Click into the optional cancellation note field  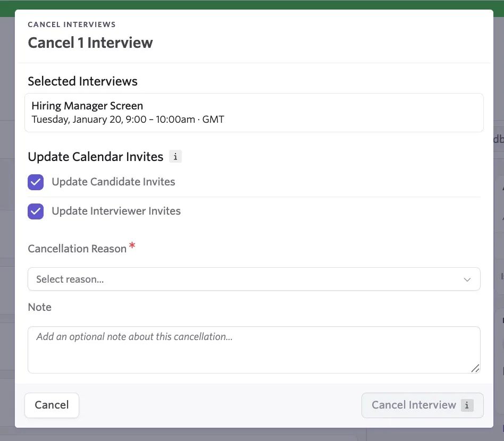click(254, 350)
